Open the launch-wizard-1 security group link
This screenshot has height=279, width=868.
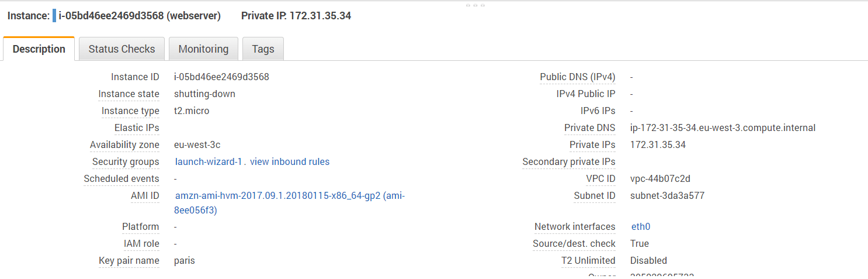[x=209, y=162]
